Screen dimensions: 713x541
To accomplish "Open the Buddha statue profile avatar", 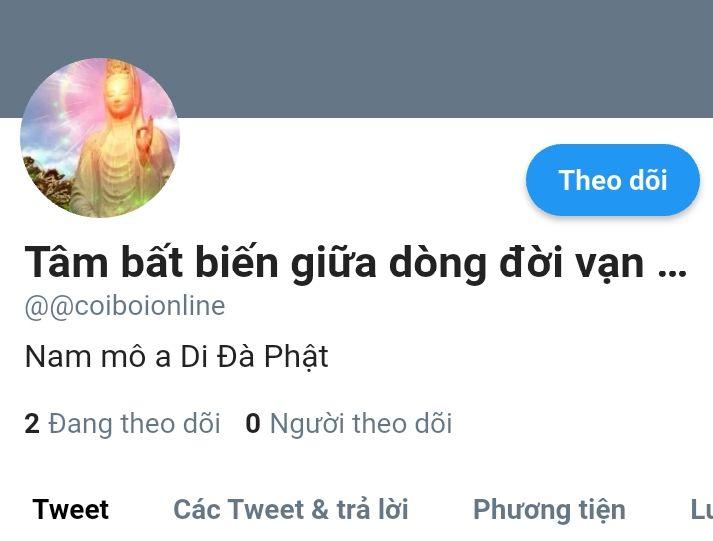I will point(100,138).
